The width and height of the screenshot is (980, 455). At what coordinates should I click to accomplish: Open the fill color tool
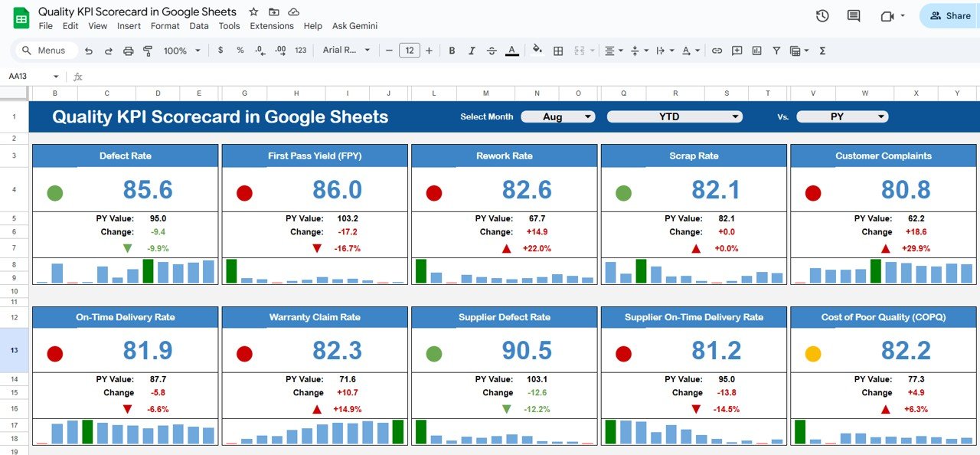(536, 51)
